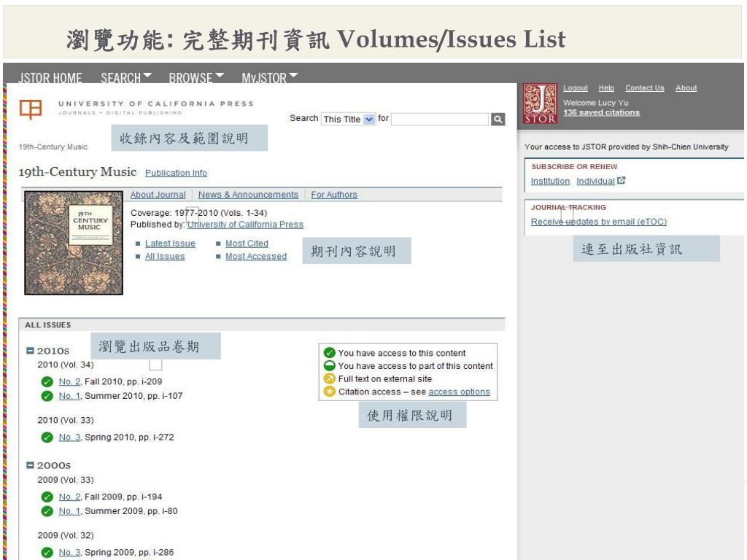
Task: Click the search magnifier button
Action: [x=498, y=119]
